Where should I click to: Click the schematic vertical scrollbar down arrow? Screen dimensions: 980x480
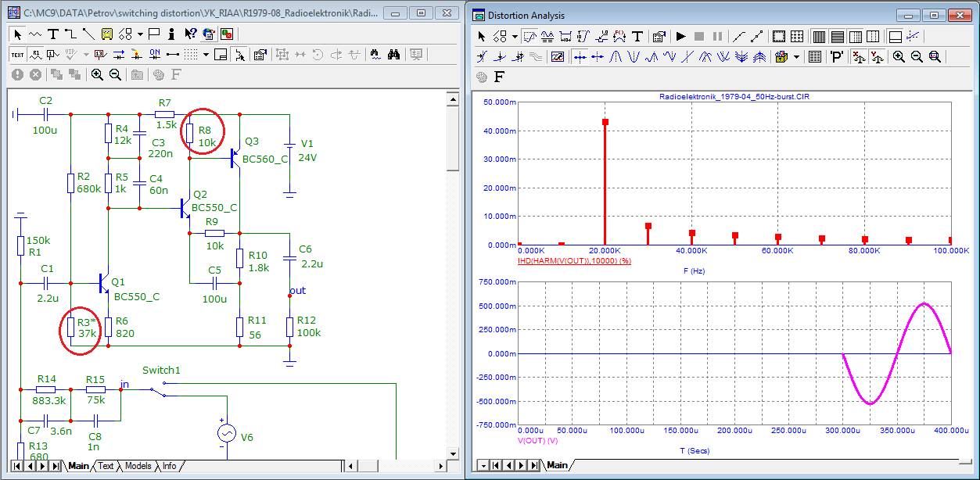point(452,453)
